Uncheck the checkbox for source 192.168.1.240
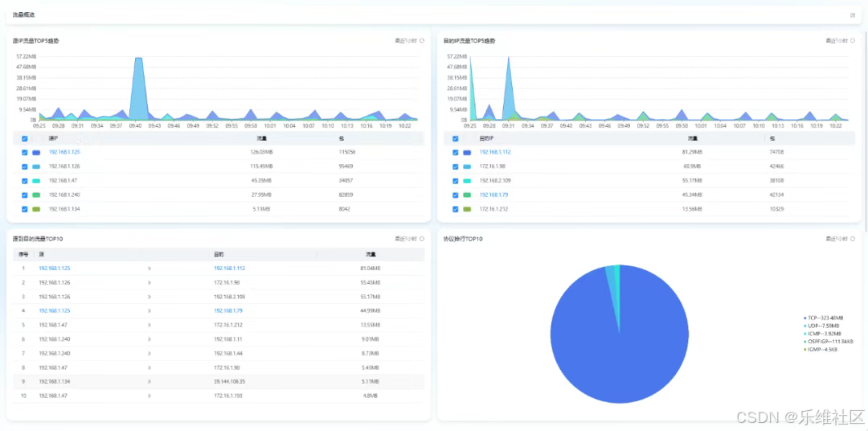This screenshot has width=868, height=431. [x=24, y=195]
